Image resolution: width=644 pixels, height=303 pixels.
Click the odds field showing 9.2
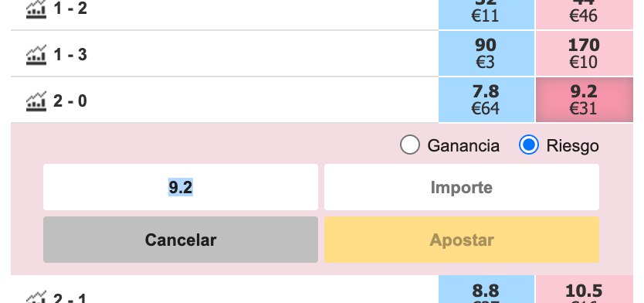coord(180,187)
